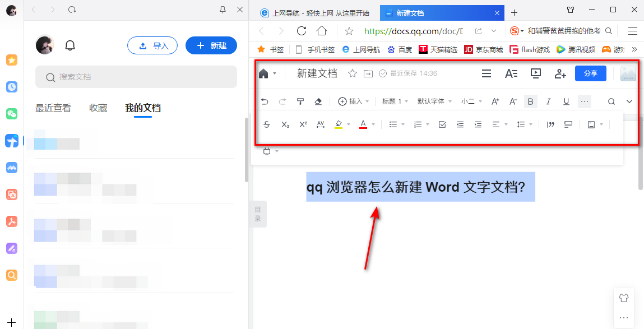This screenshot has height=329, width=644.
Task: Click the add collaborator icon
Action: coord(560,73)
